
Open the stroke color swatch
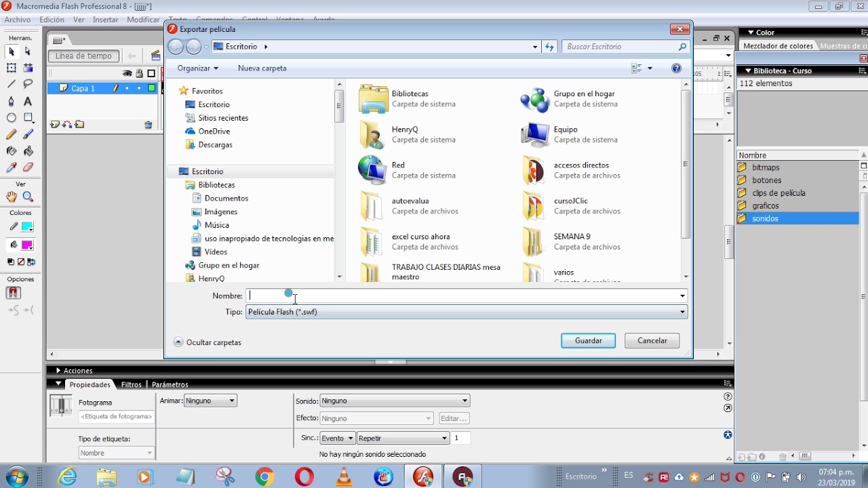pyautogui.click(x=26, y=226)
